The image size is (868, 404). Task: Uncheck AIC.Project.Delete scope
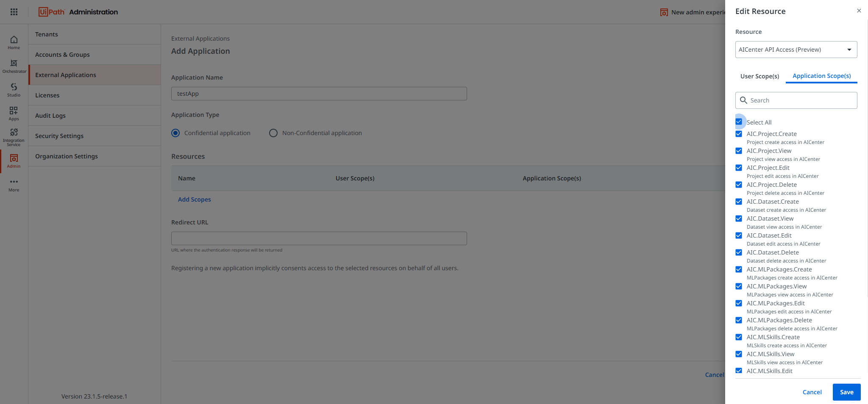tap(739, 185)
